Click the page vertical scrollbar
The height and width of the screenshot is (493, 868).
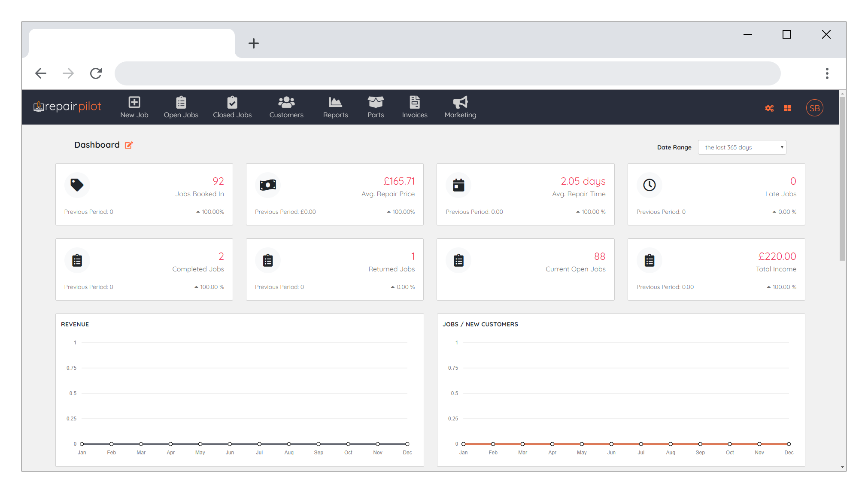click(842, 179)
